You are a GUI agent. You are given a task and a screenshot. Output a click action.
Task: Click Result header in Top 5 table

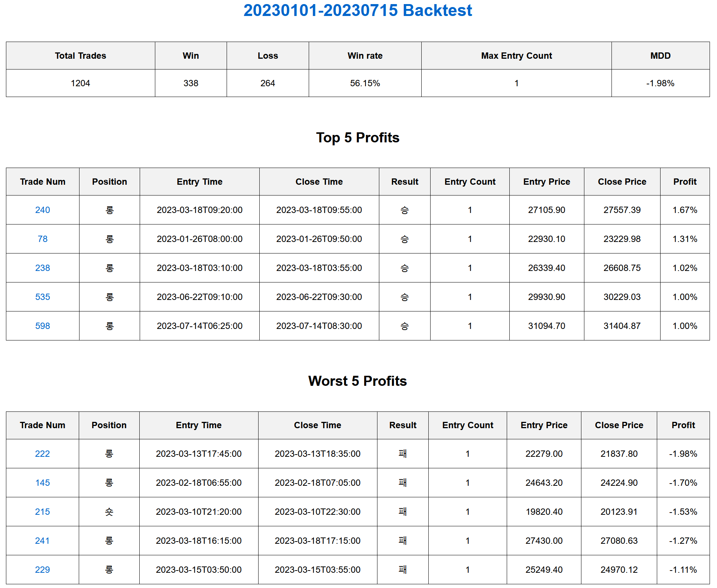pos(405,182)
